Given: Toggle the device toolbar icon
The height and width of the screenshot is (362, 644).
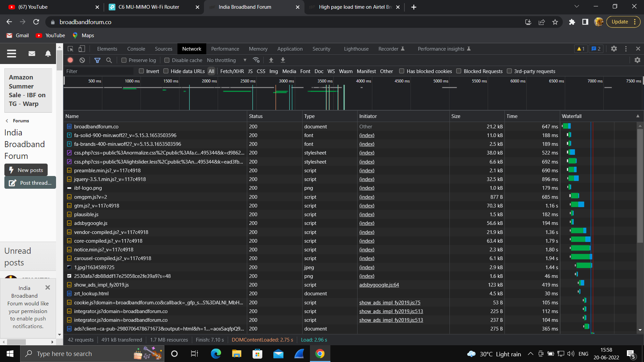Looking at the screenshot, I should 82,49.
